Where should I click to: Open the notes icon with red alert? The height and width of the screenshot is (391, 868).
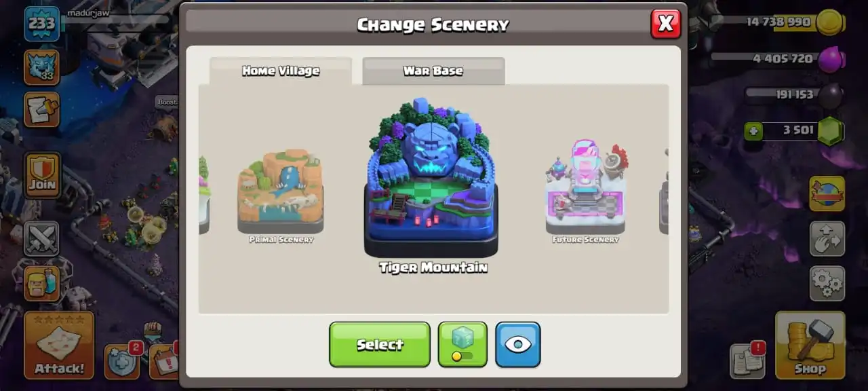coord(748,360)
